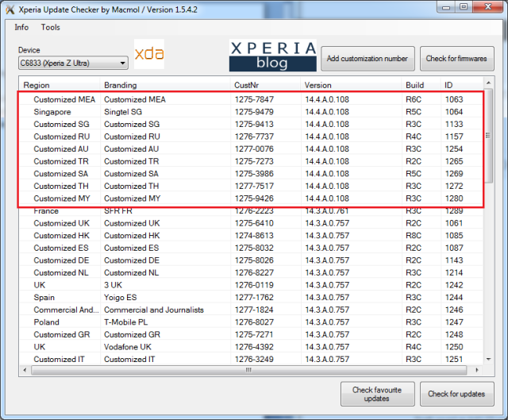Viewport: 508px width, 420px height.
Task: Click Check favourite updates button
Action: tap(378, 394)
